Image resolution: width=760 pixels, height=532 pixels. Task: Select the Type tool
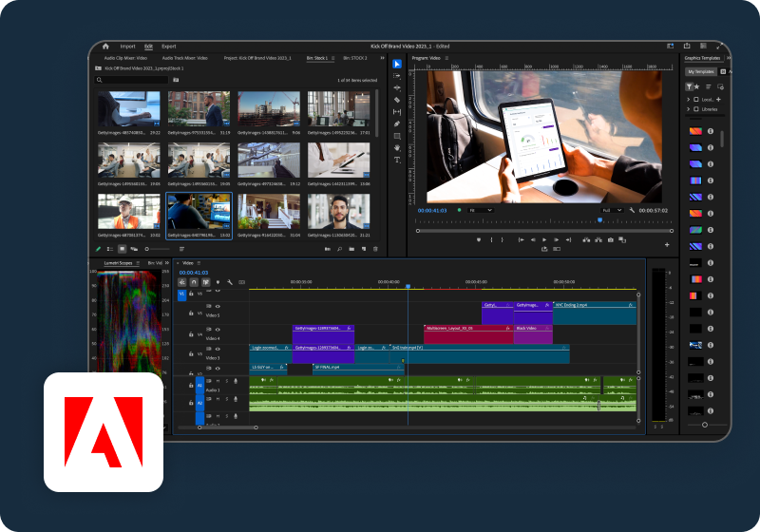tap(397, 160)
